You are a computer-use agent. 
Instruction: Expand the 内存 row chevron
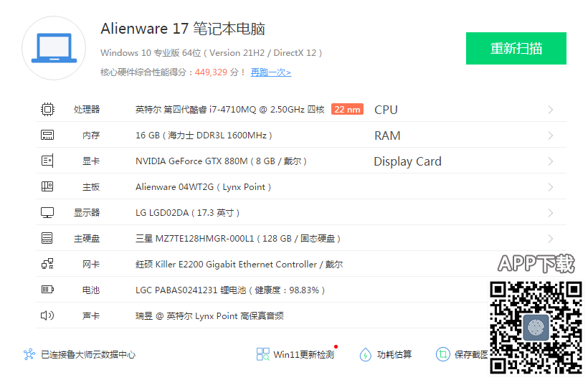(550, 136)
